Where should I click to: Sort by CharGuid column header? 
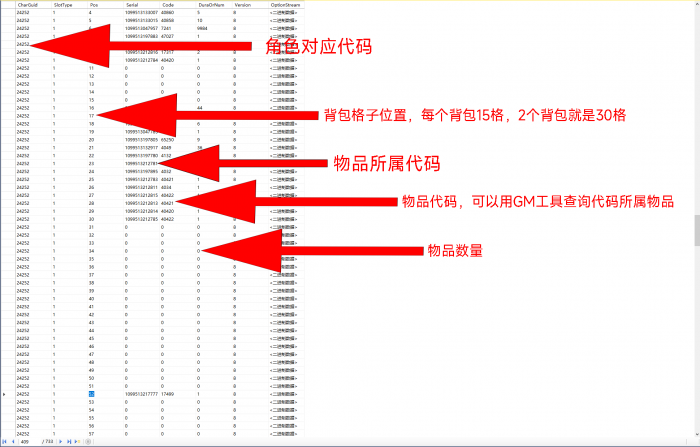coord(28,4)
